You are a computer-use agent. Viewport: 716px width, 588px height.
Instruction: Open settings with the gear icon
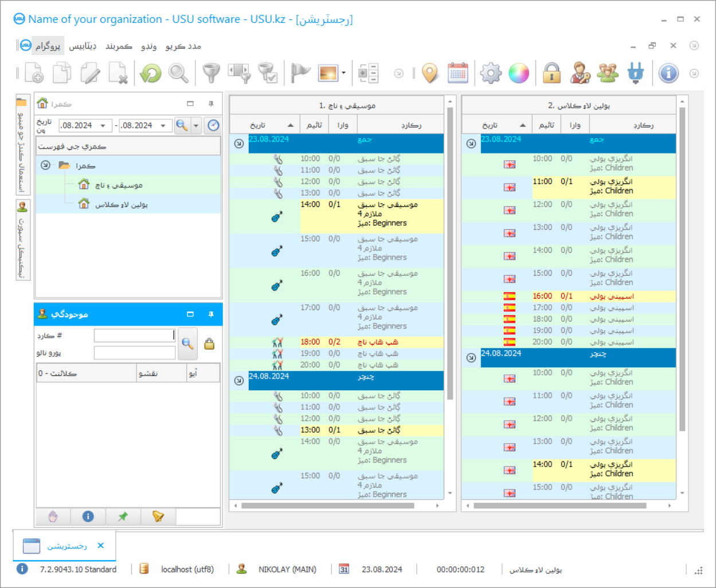[x=491, y=73]
